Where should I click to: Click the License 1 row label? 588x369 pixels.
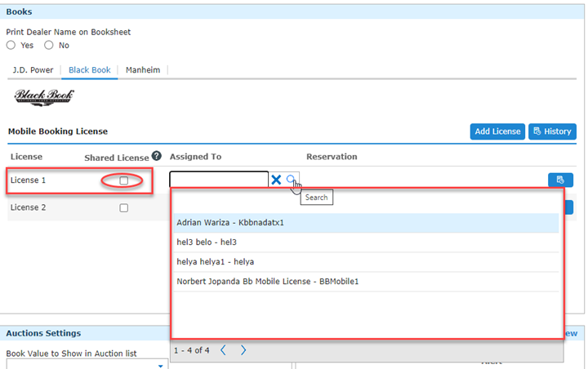(x=28, y=180)
